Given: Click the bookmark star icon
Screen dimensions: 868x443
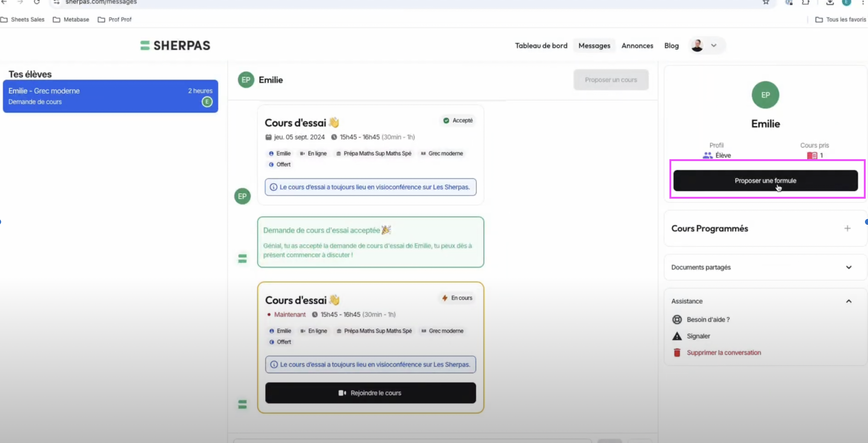Looking at the screenshot, I should [765, 2].
